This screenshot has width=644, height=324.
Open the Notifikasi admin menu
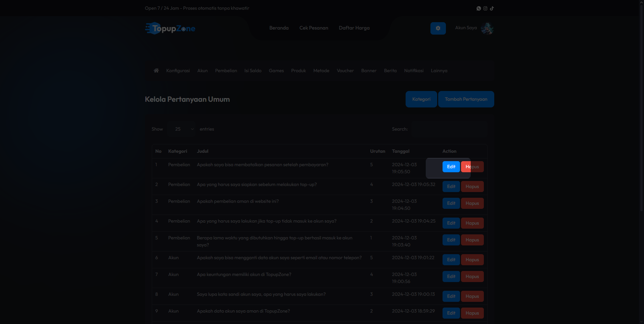pos(414,71)
